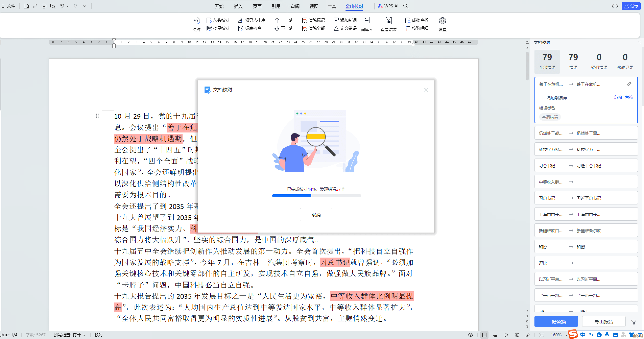Screen dimensions: 644x339
Task: Switch input method language via 中 indicator
Action: coord(583,334)
